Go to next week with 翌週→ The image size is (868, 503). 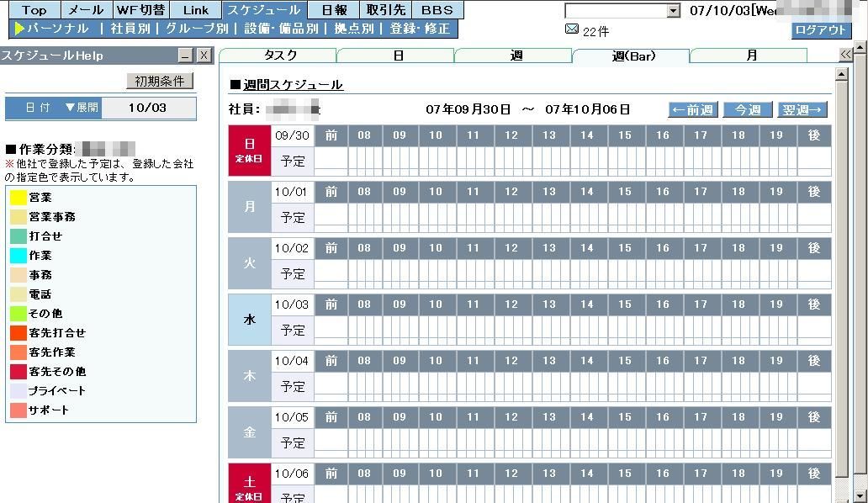tap(802, 109)
